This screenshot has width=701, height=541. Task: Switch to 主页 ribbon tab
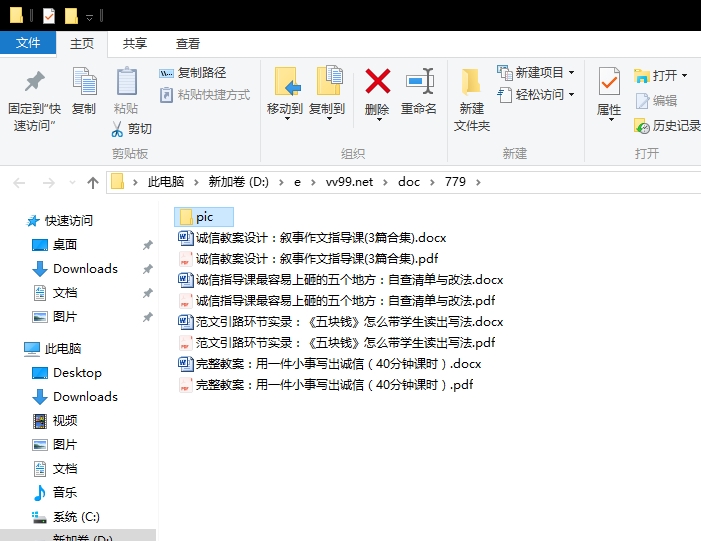click(x=82, y=44)
